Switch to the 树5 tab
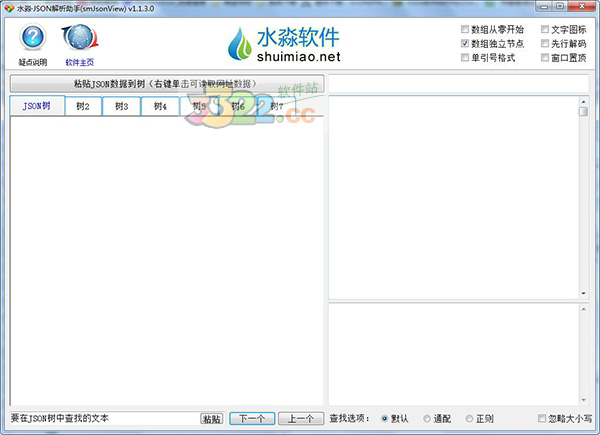The image size is (600, 435). click(x=199, y=106)
